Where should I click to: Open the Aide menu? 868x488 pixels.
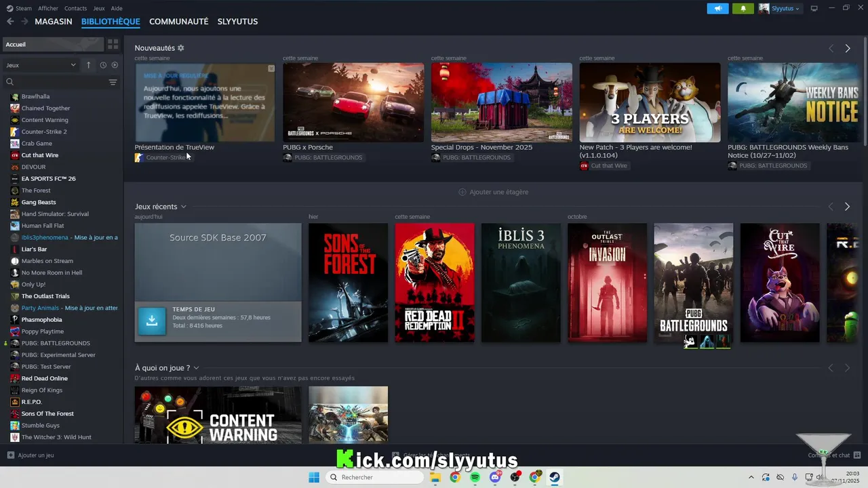[117, 8]
